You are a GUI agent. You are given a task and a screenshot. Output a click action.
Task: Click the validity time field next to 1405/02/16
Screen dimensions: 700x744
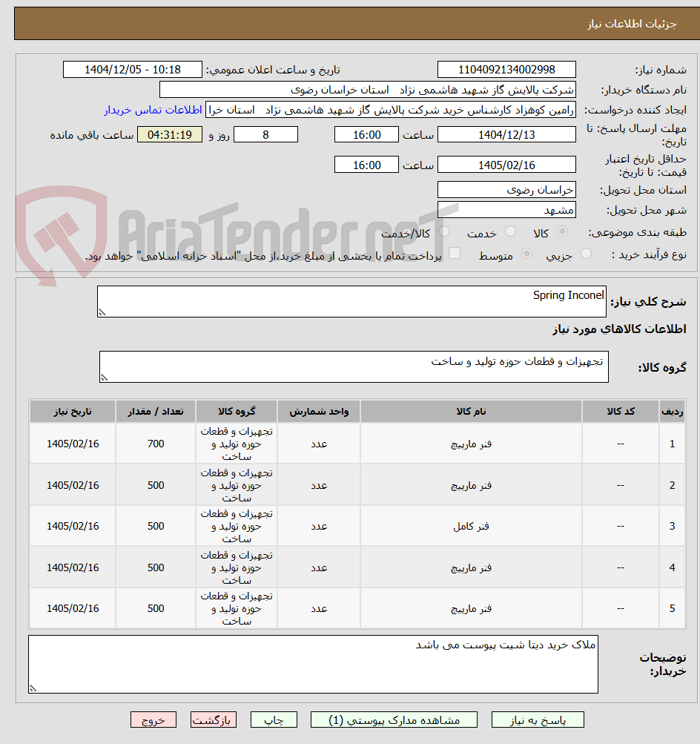[x=366, y=165]
